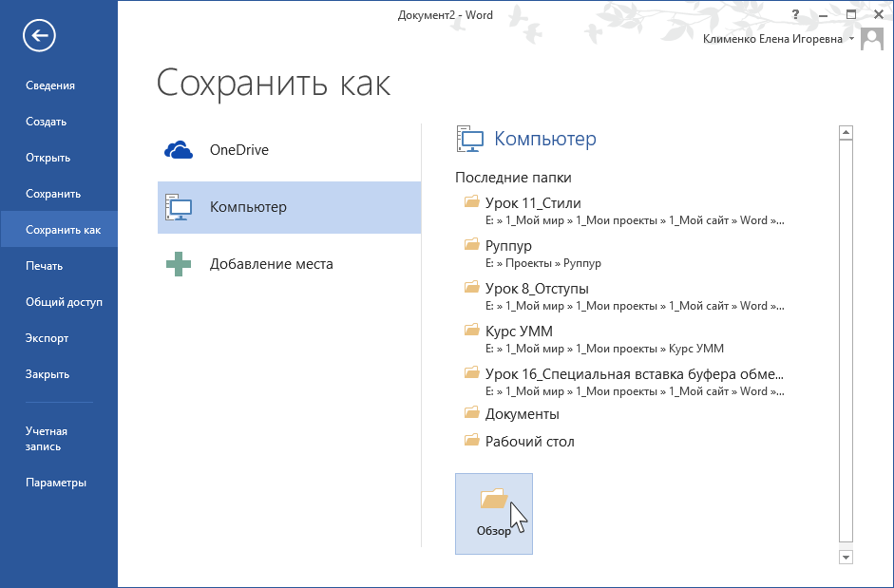Click the computer icon in the Компьютер heading

point(470,139)
